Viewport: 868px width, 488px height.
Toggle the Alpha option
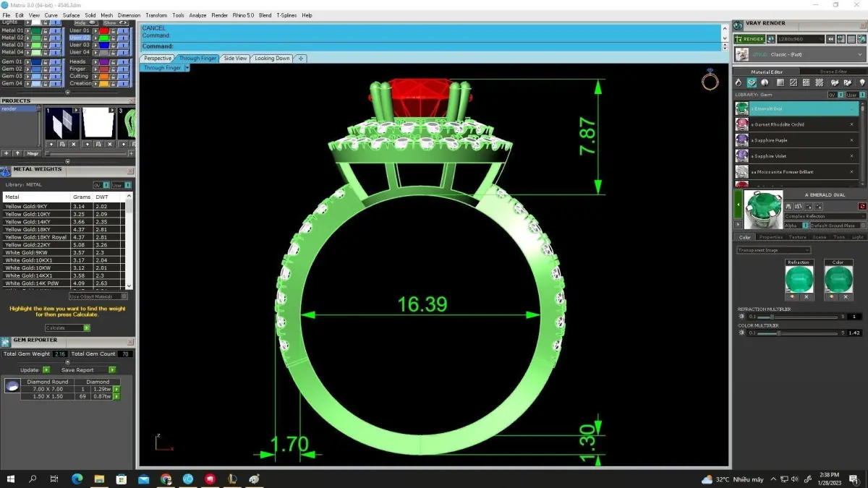(x=804, y=226)
